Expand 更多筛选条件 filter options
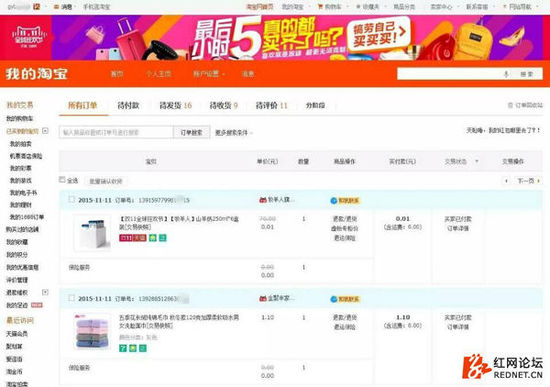This screenshot has width=550, height=387. click(234, 133)
